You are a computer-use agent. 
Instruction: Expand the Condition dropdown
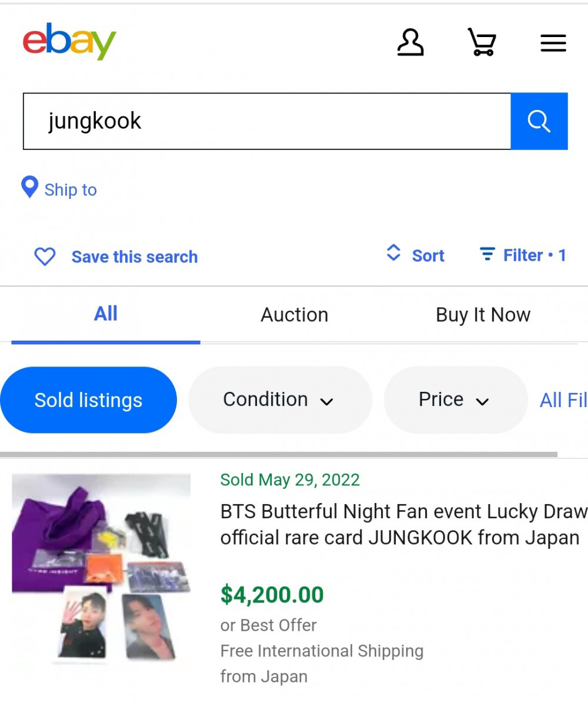coord(280,400)
